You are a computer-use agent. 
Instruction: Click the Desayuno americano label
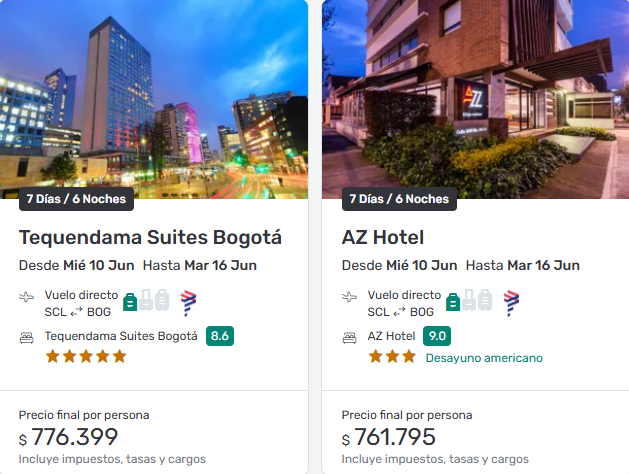click(484, 357)
